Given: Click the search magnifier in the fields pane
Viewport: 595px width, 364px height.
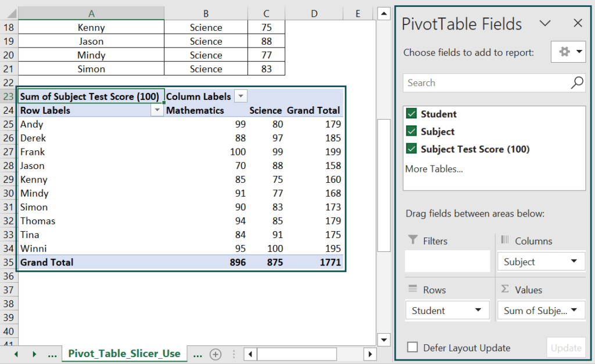Looking at the screenshot, I should pyautogui.click(x=576, y=83).
